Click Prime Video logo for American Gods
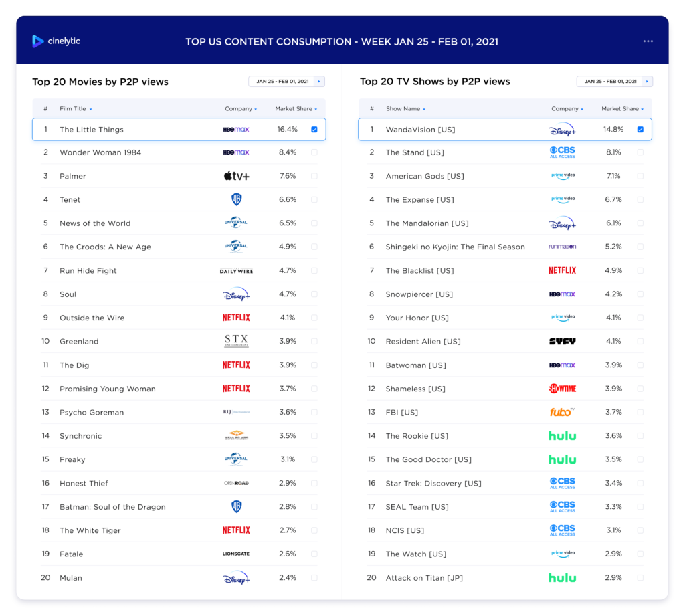Viewport: 685px width, 616px height. 563,176
